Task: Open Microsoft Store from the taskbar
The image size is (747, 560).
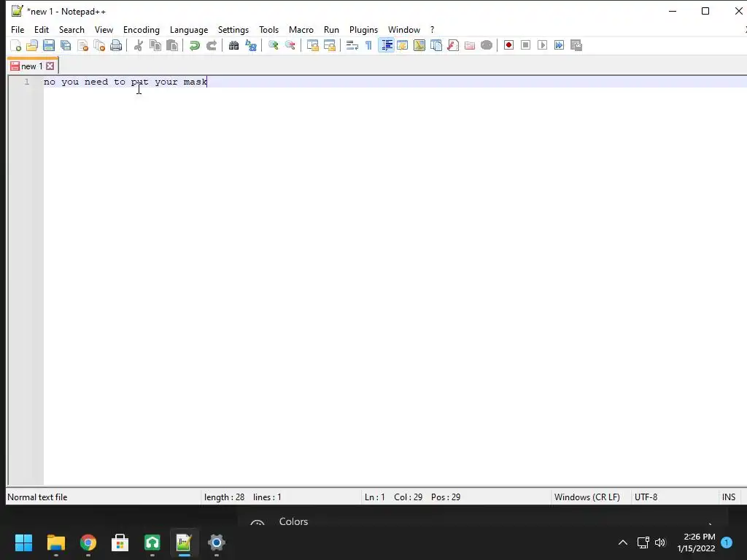Action: point(120,542)
